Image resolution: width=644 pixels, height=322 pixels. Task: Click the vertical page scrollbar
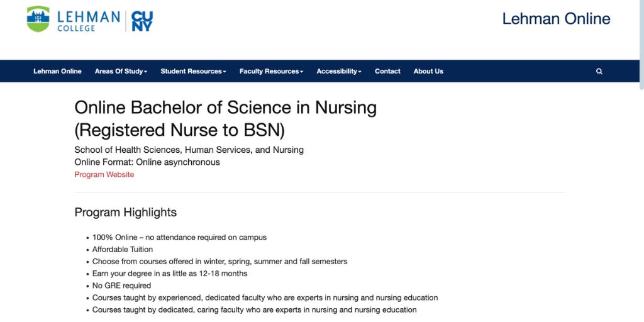tap(640, 44)
